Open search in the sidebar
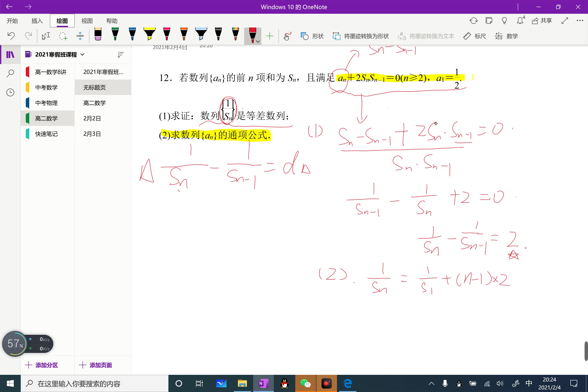Viewport: 588px width, 392px height. click(x=10, y=73)
